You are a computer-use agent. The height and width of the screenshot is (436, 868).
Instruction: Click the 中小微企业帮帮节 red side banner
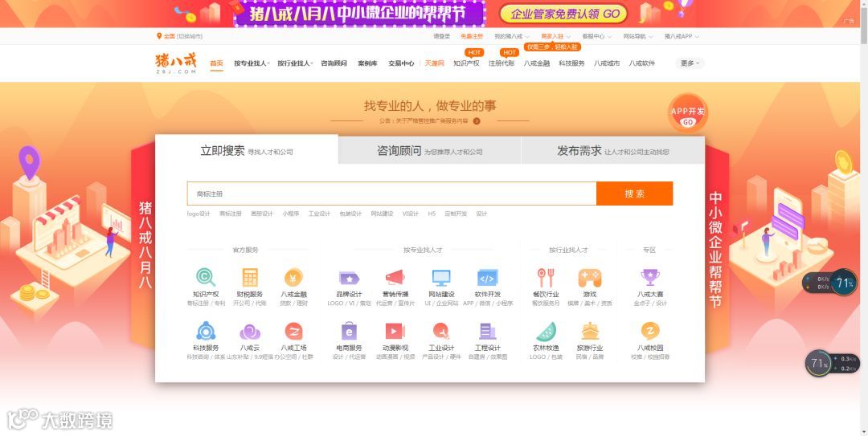pyautogui.click(x=715, y=249)
